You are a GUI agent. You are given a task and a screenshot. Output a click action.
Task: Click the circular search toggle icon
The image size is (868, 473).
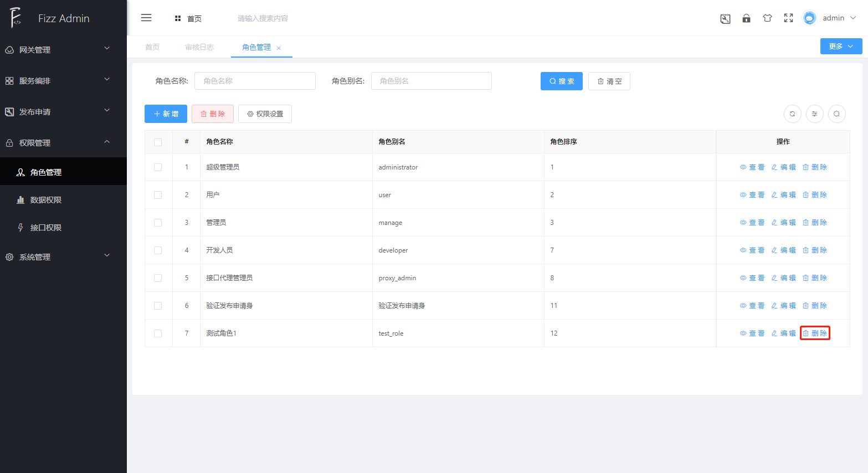[836, 114]
